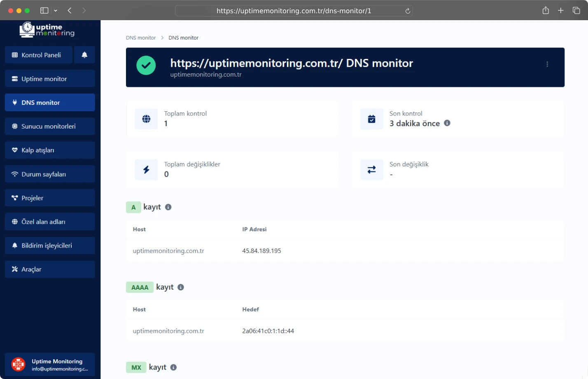Expand the sidebar toggle dropdown arrow
This screenshot has height=379, width=588.
click(x=56, y=11)
